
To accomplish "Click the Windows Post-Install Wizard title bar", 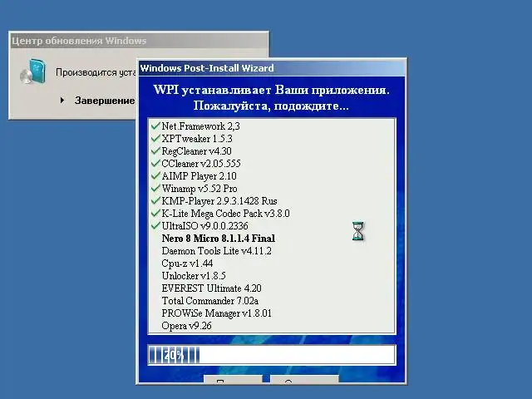I will 272,68.
